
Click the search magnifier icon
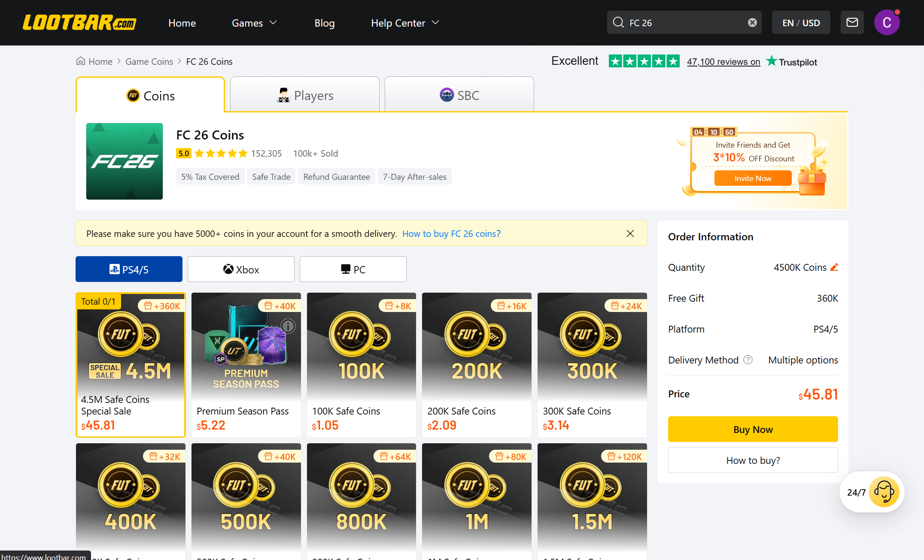pos(618,22)
